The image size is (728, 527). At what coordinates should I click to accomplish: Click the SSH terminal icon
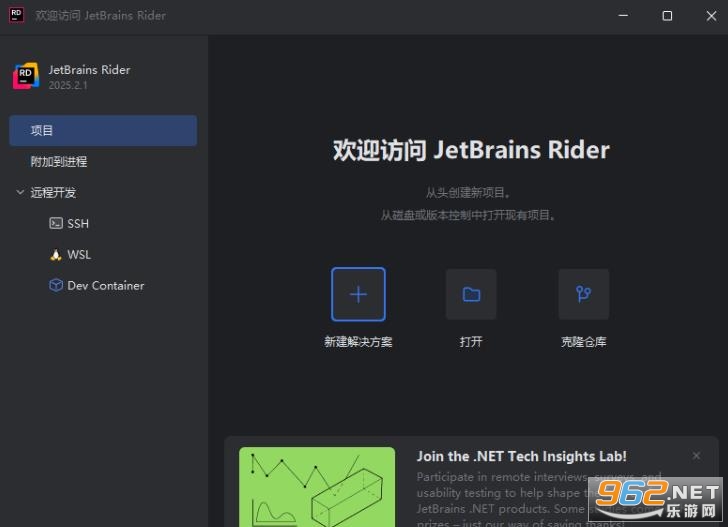click(x=56, y=223)
